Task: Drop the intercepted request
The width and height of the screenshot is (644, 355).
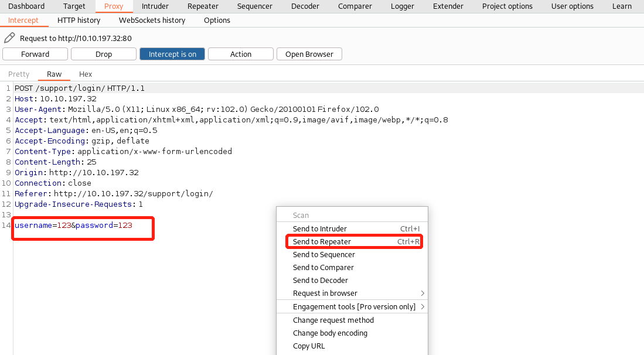Action: coord(104,54)
